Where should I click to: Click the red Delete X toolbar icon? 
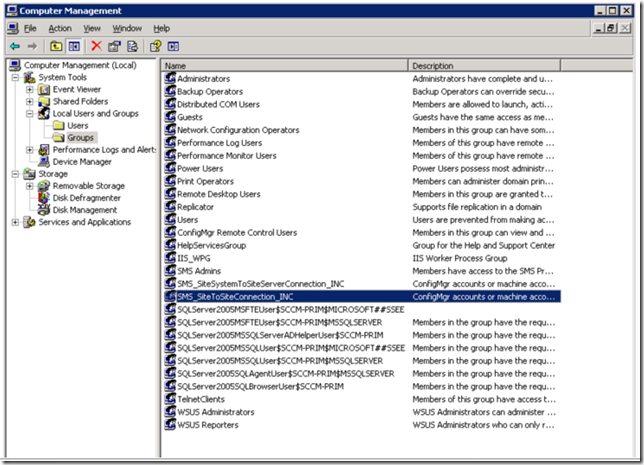click(97, 46)
